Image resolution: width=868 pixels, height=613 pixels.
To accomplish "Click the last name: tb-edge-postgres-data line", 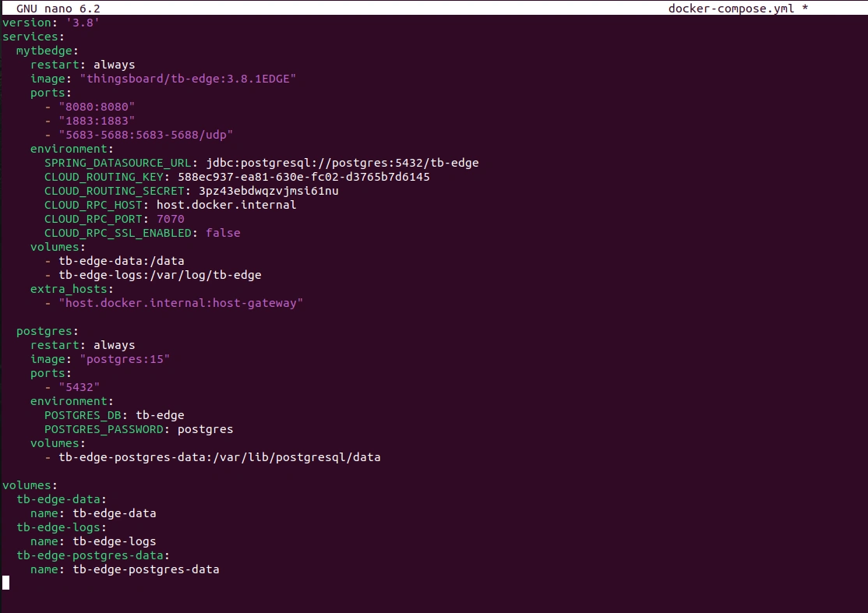I will tap(125, 569).
